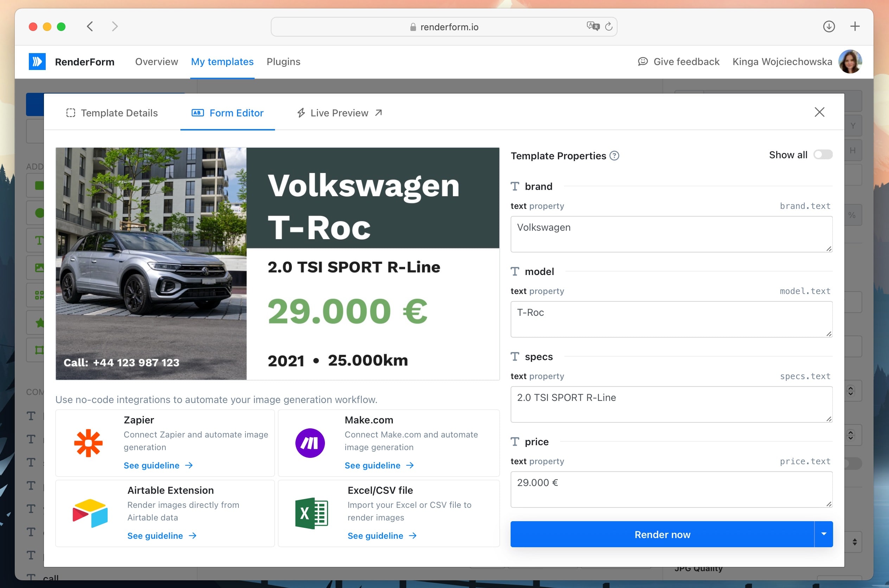Screen dimensions: 889x588
Task: Open the Plugins navigation item
Action: click(283, 62)
